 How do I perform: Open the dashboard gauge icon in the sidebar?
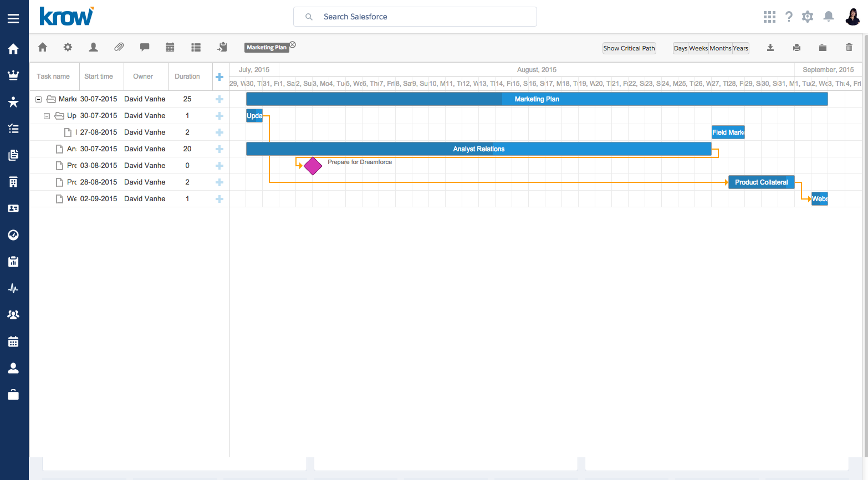coord(13,235)
